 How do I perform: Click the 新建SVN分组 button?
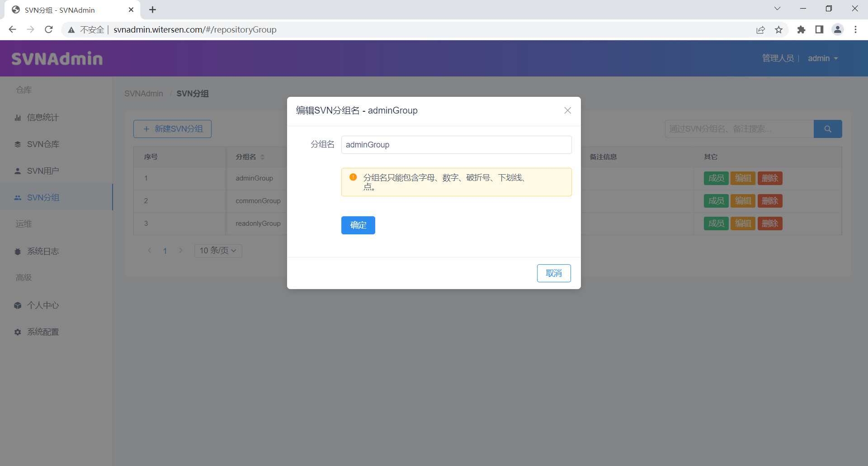point(172,129)
